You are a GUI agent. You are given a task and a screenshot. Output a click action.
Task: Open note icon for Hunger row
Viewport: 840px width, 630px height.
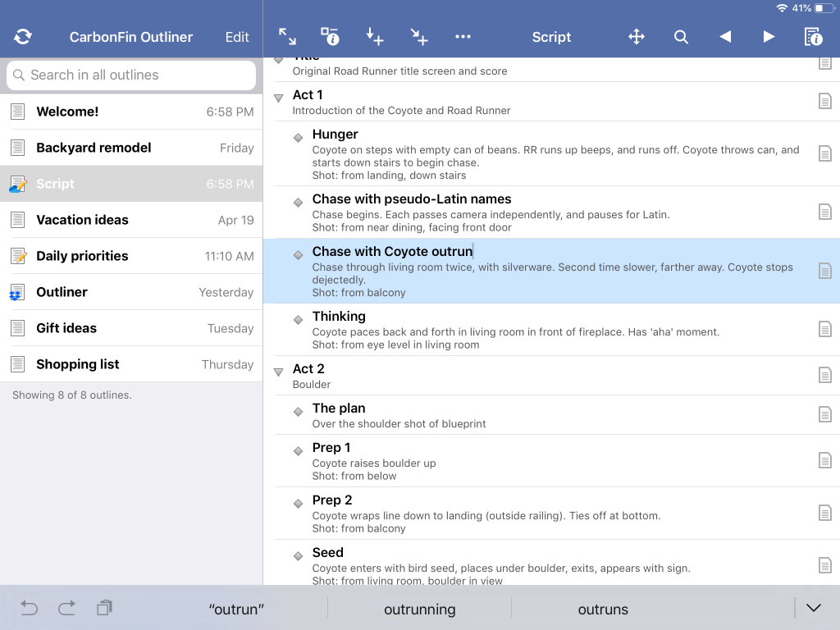[825, 153]
